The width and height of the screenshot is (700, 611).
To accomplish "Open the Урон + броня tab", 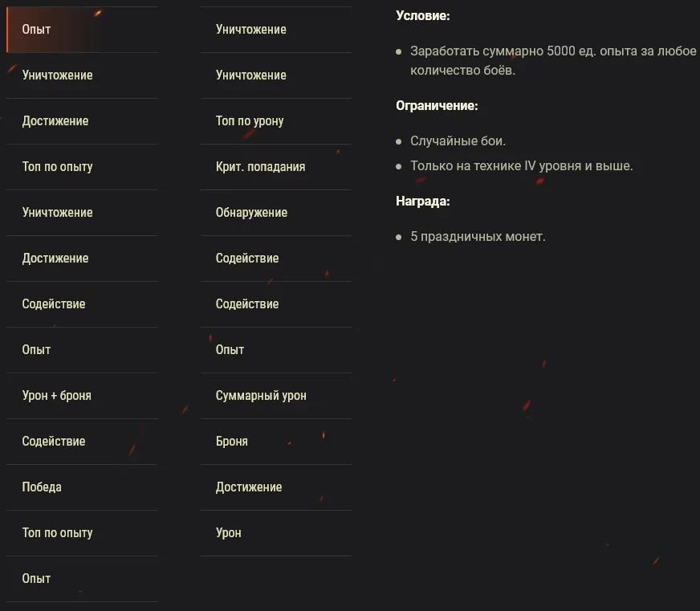I will click(x=57, y=396).
